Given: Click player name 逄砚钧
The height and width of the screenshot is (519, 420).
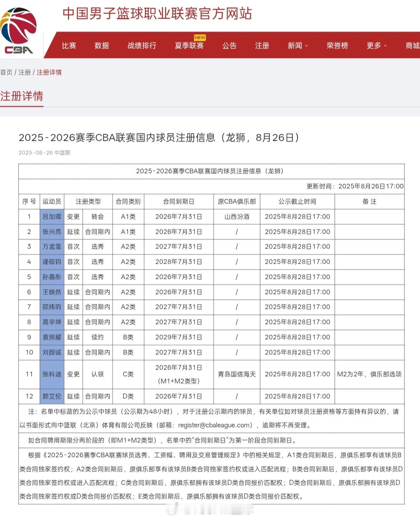Looking at the screenshot, I should (x=52, y=262).
